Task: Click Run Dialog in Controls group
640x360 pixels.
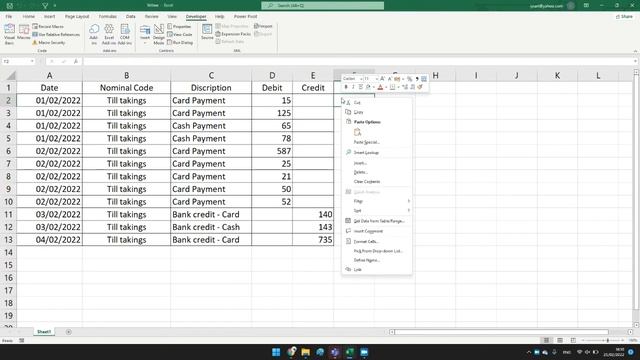Action: click(x=180, y=42)
